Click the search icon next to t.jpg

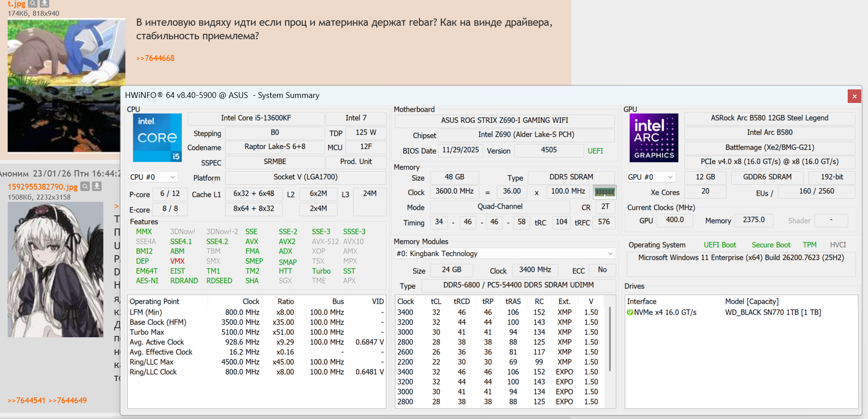(33, 4)
